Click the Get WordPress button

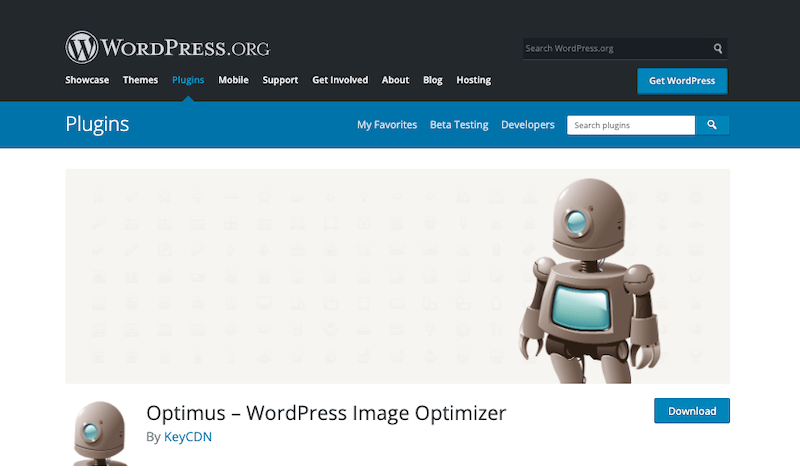pos(682,81)
